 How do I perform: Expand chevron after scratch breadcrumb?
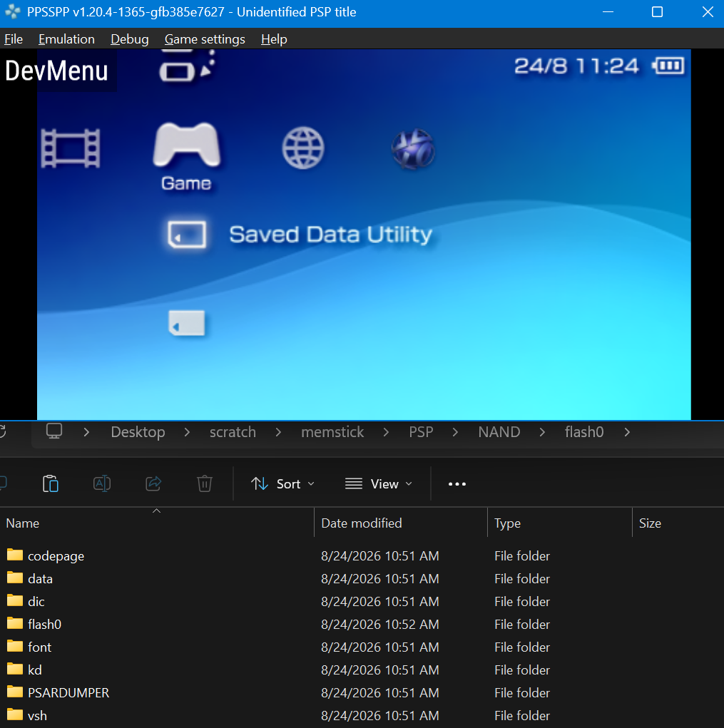pyautogui.click(x=278, y=432)
